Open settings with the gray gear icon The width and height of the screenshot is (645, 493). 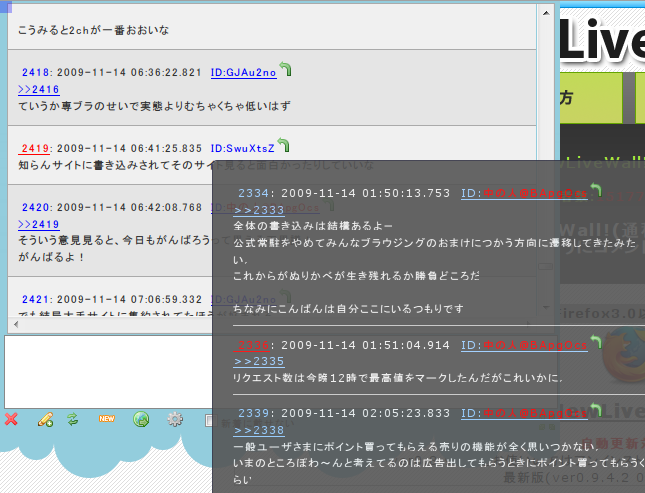coord(175,419)
